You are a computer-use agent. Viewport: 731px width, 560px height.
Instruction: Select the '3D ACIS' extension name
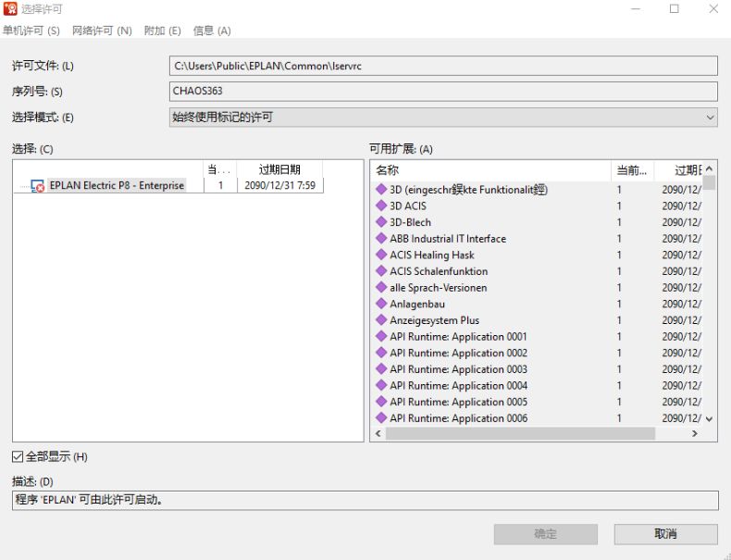coord(408,206)
